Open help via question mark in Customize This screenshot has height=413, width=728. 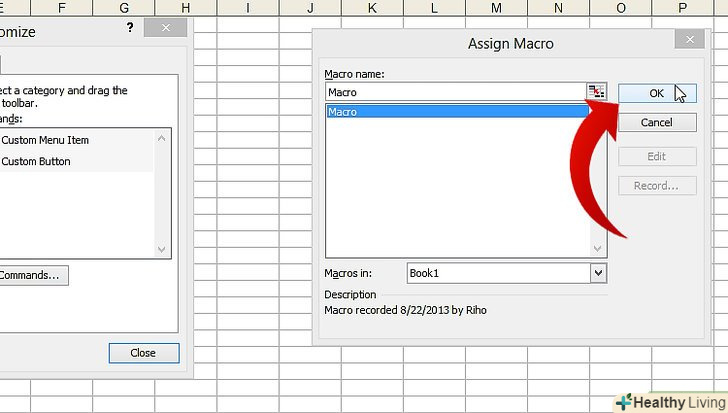pos(130,28)
